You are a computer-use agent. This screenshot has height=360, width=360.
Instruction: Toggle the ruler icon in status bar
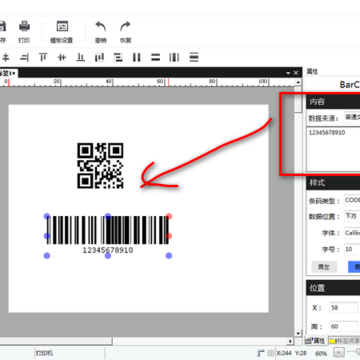pyautogui.click(x=261, y=353)
